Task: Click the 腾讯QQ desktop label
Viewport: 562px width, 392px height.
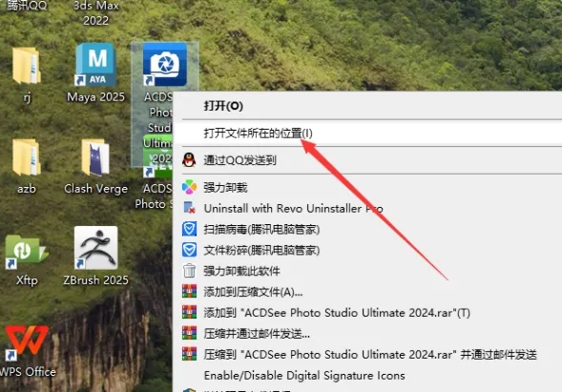Action: (27, 5)
